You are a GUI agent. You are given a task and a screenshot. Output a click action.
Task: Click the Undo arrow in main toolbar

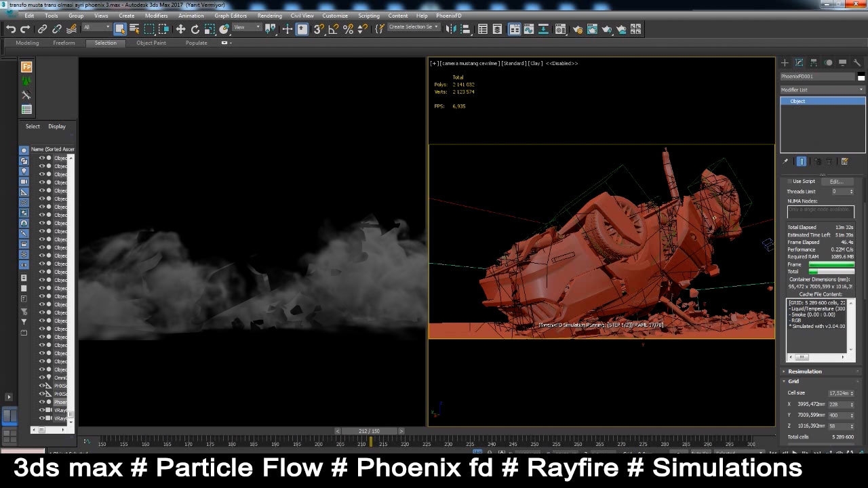pyautogui.click(x=11, y=29)
